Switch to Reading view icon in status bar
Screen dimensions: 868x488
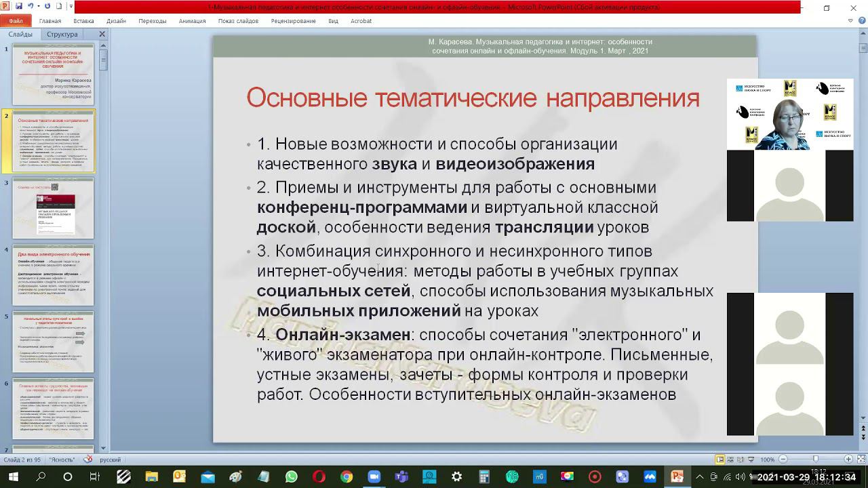[x=742, y=460]
